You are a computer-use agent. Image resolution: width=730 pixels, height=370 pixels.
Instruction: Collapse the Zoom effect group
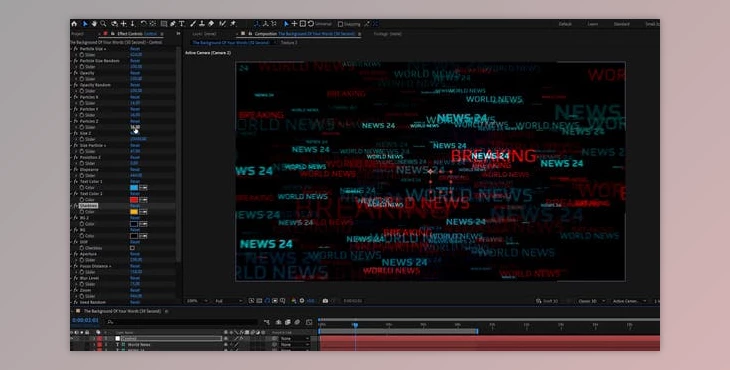72,290
